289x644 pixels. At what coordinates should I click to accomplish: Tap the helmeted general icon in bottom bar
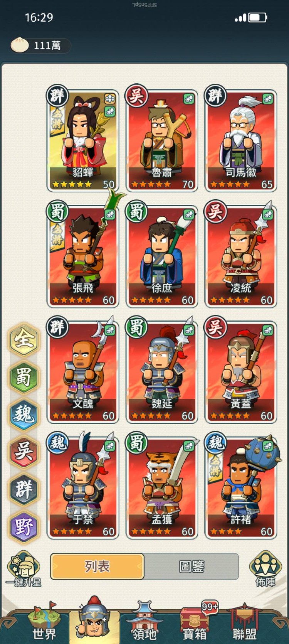94,619
